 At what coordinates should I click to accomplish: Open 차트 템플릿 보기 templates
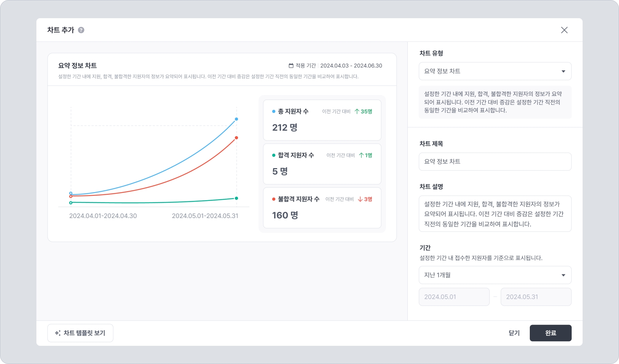(x=80, y=333)
